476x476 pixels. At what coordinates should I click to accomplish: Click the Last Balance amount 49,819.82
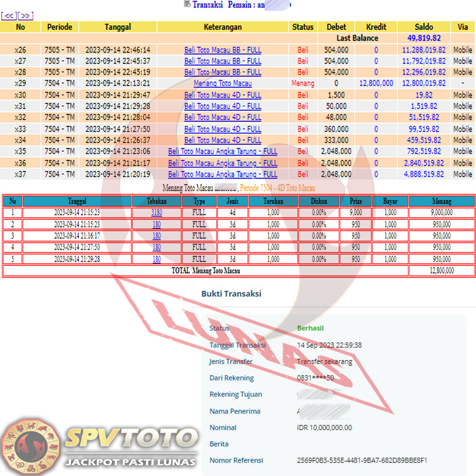coord(424,38)
